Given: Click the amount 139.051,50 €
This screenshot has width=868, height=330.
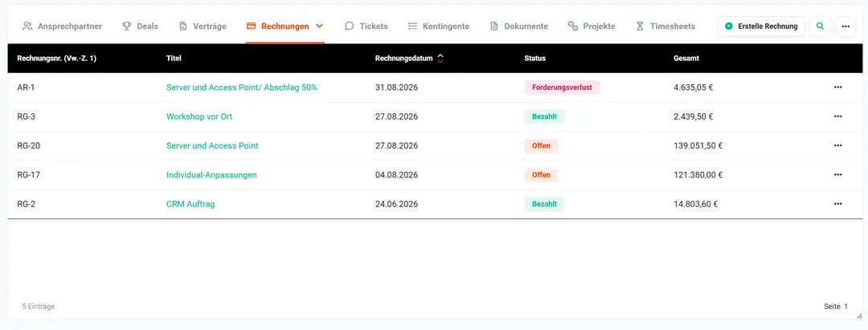Looking at the screenshot, I should pos(698,146).
